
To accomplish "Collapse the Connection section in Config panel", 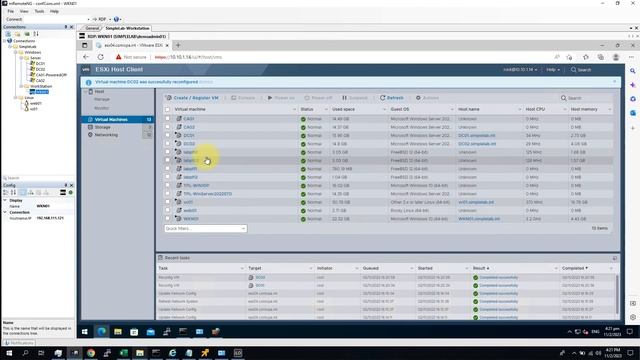I will pyautogui.click(x=5, y=212).
